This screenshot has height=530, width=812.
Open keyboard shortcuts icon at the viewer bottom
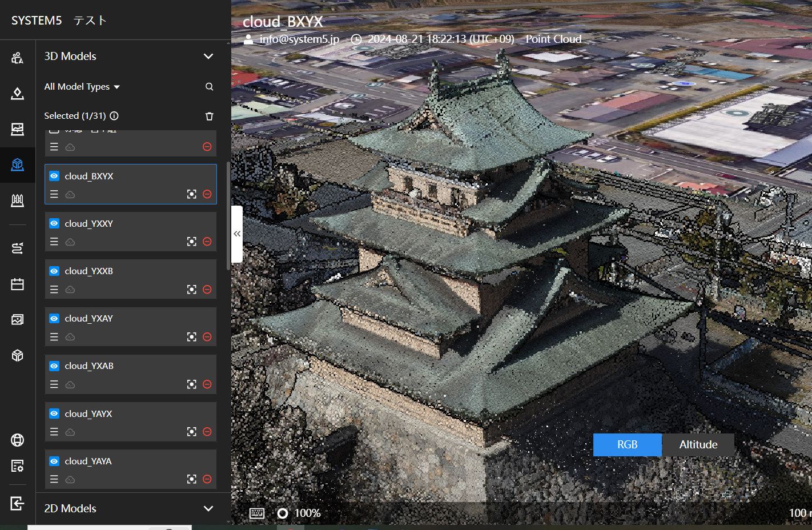pyautogui.click(x=257, y=513)
